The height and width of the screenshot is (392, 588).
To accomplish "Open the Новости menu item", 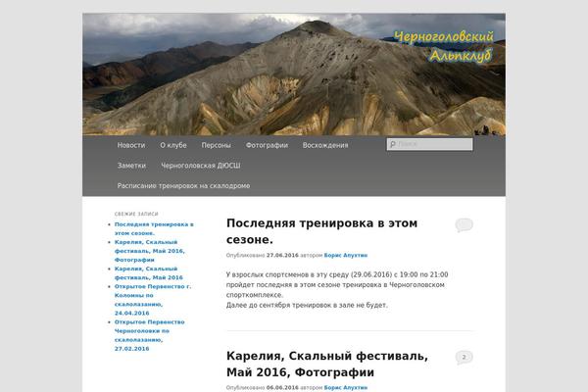I will point(131,145).
